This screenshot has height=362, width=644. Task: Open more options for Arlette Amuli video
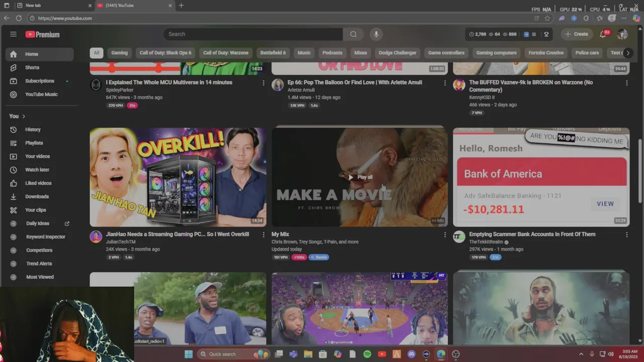click(445, 83)
